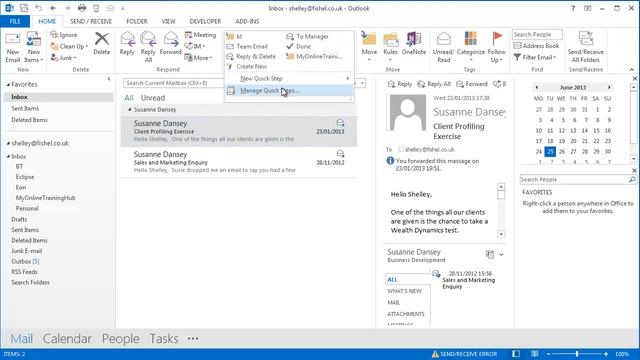The height and width of the screenshot is (360, 640).
Task: Click Reply in reading pane
Action: (x=400, y=84)
